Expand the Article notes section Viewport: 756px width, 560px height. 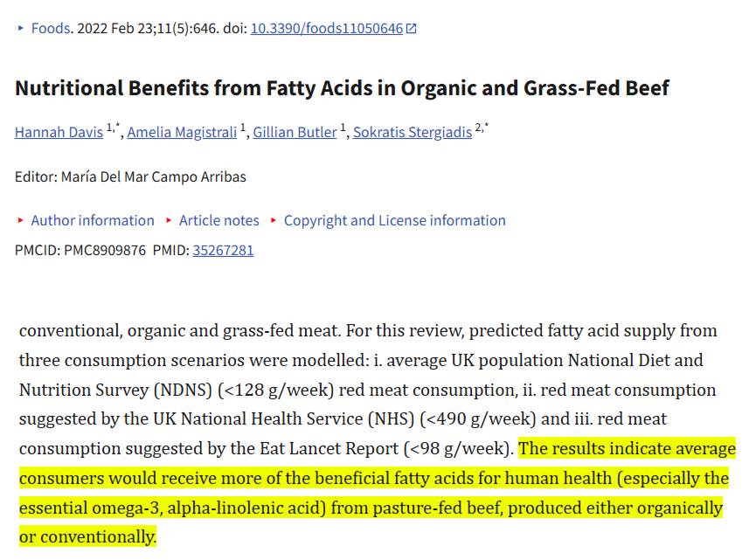(219, 220)
